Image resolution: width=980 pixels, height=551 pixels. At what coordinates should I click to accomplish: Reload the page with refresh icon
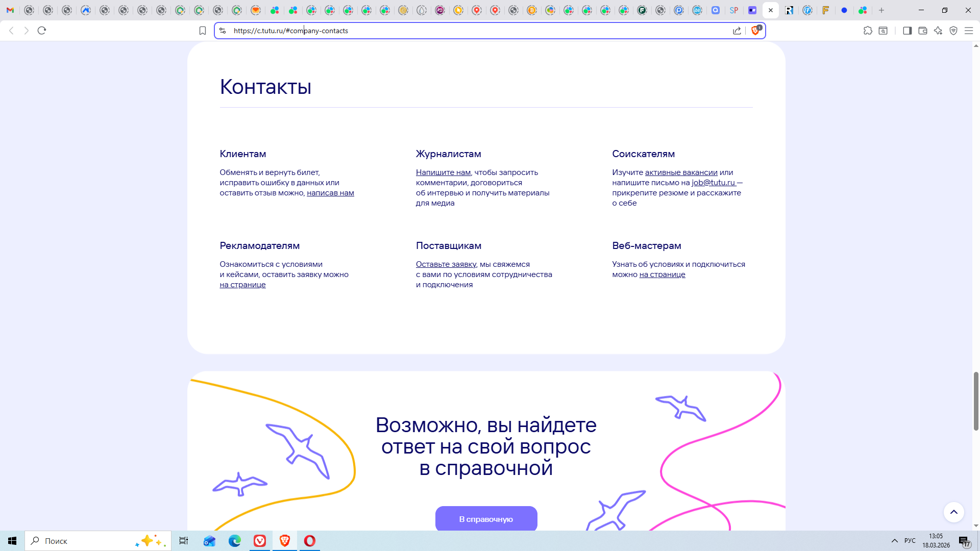pos(42,31)
